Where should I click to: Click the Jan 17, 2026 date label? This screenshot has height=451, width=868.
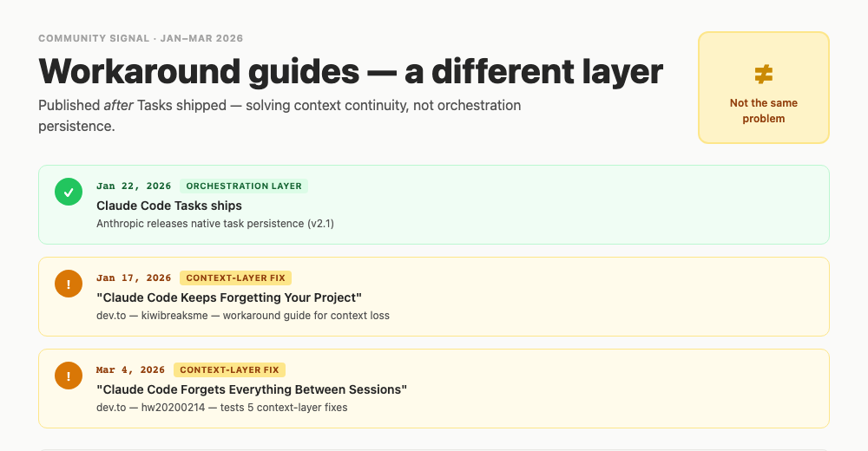pos(134,278)
